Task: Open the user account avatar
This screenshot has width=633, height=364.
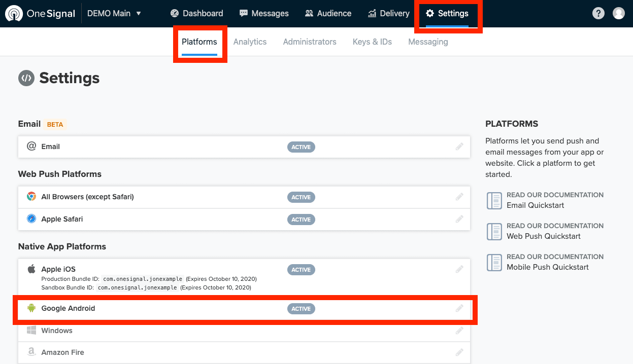Action: pyautogui.click(x=619, y=13)
